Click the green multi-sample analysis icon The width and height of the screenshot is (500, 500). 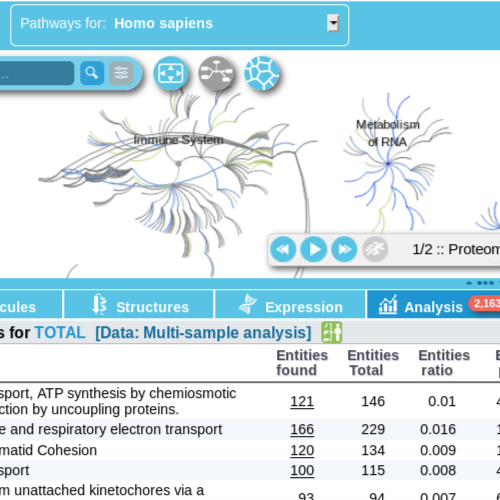332,332
